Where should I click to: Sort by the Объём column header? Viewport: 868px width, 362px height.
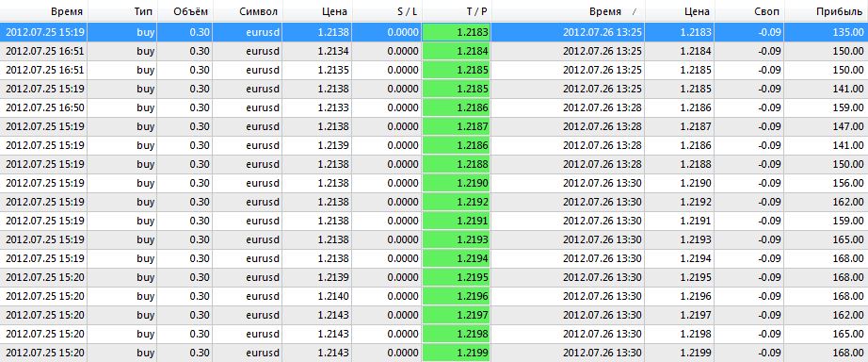[185, 11]
